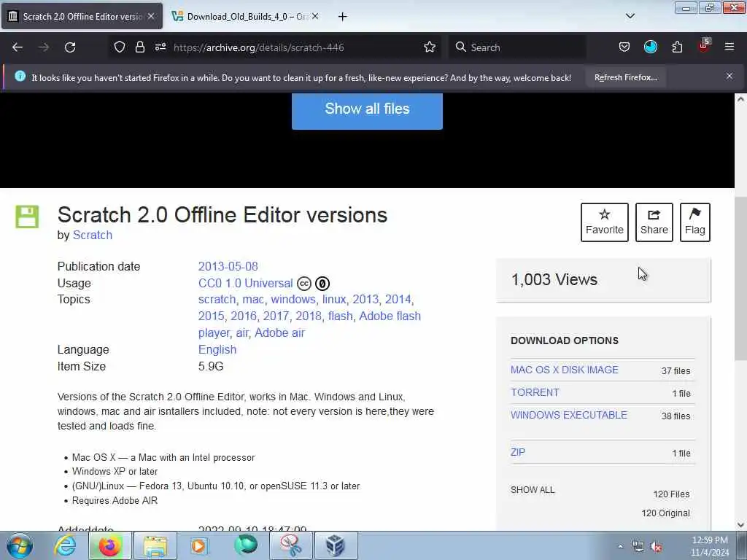Open the site permissions icon in address bar
Screen dimensions: 747x560
point(160,47)
